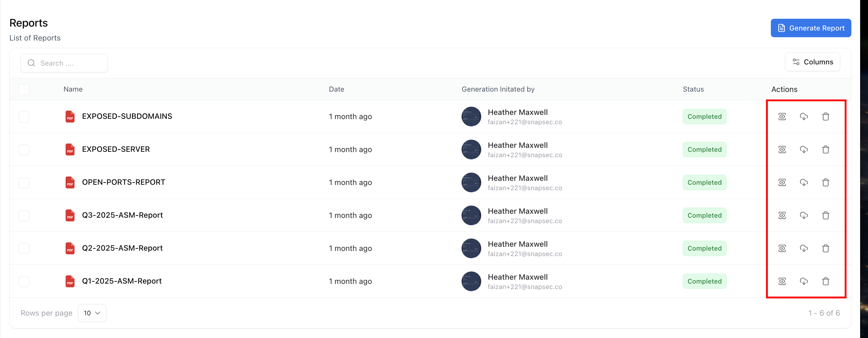Delete the Q2-2025-ASM-Report report

pyautogui.click(x=826, y=248)
